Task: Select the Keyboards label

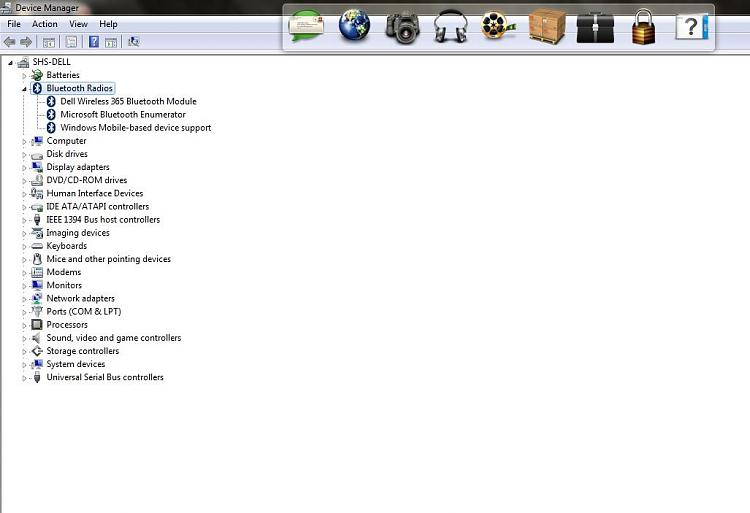Action: coord(66,246)
